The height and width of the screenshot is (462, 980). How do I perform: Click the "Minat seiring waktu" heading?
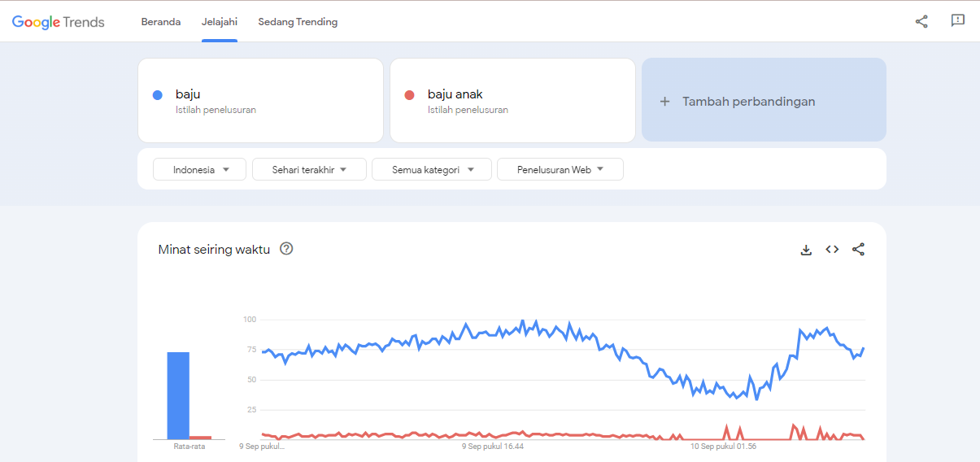click(x=214, y=250)
